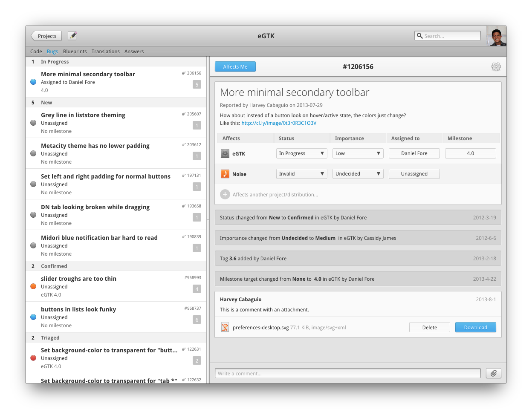Click the Unassigned button for Noise
The width and height of the screenshot is (532, 409).
coord(414,174)
